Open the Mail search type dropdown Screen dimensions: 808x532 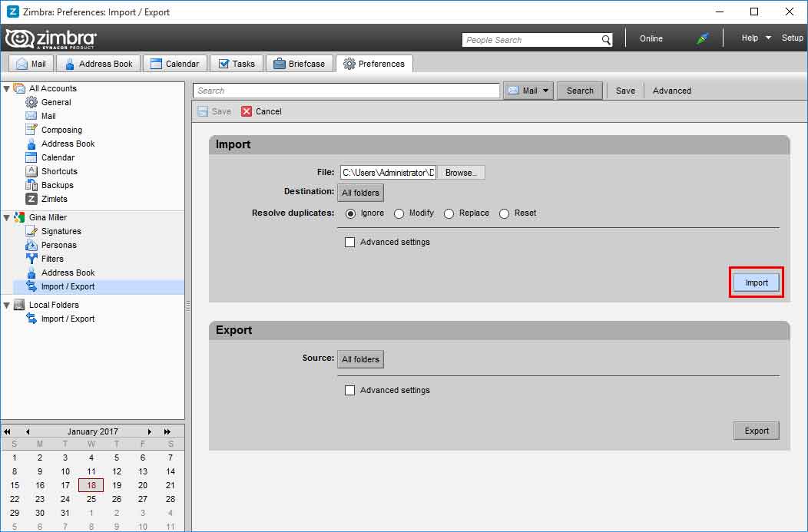point(528,91)
